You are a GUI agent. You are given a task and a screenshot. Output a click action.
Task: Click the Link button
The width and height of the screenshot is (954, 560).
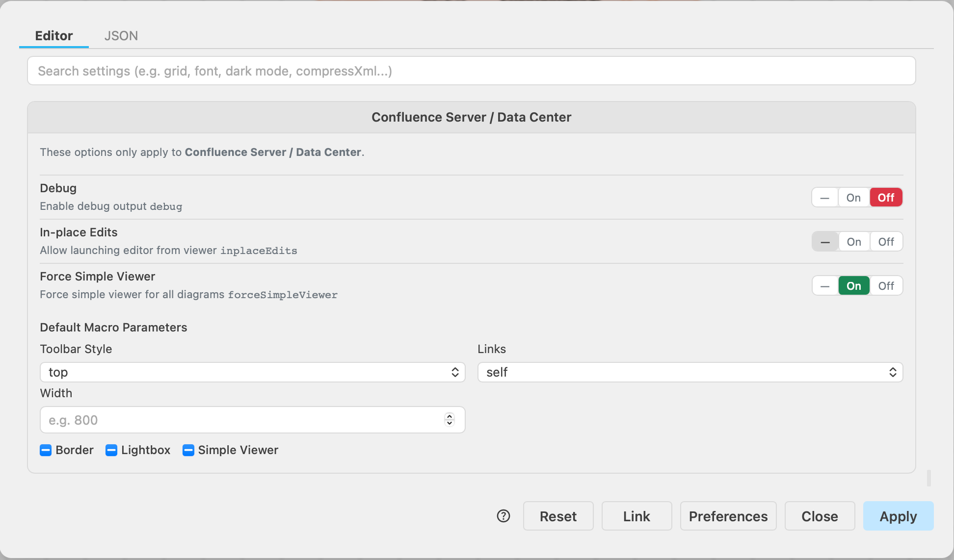pyautogui.click(x=637, y=516)
